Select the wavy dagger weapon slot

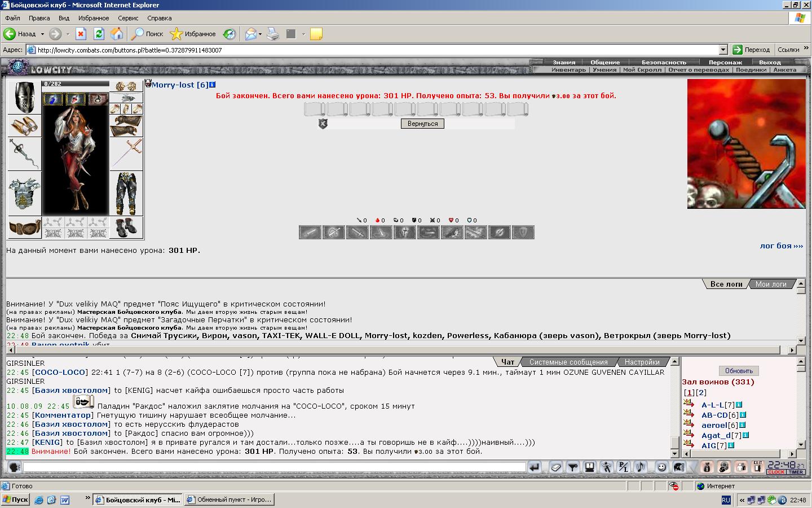point(24,154)
